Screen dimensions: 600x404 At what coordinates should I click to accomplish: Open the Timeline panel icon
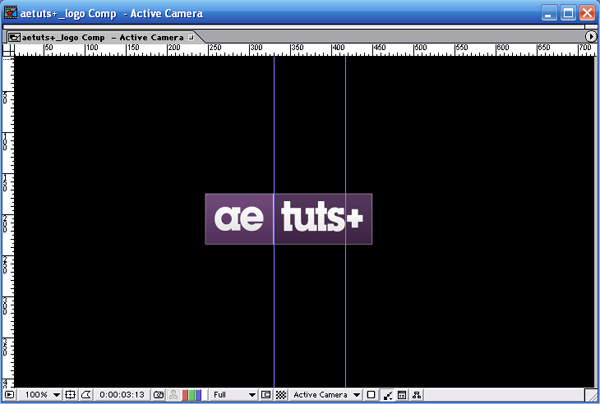[402, 395]
